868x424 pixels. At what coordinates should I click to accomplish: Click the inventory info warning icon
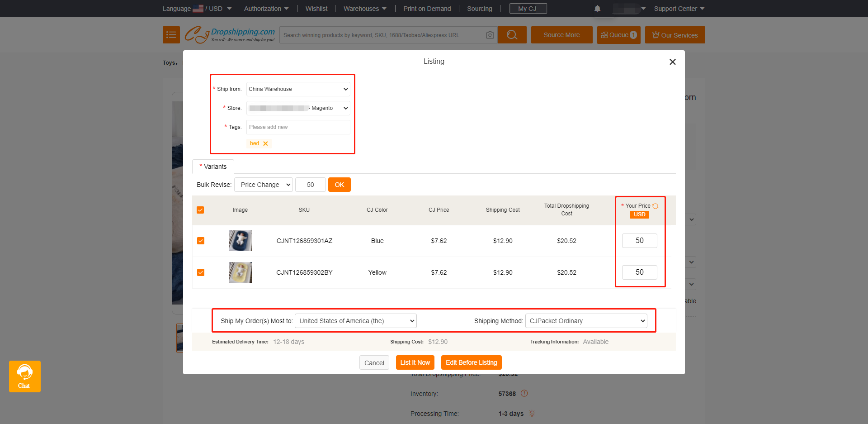pos(524,393)
